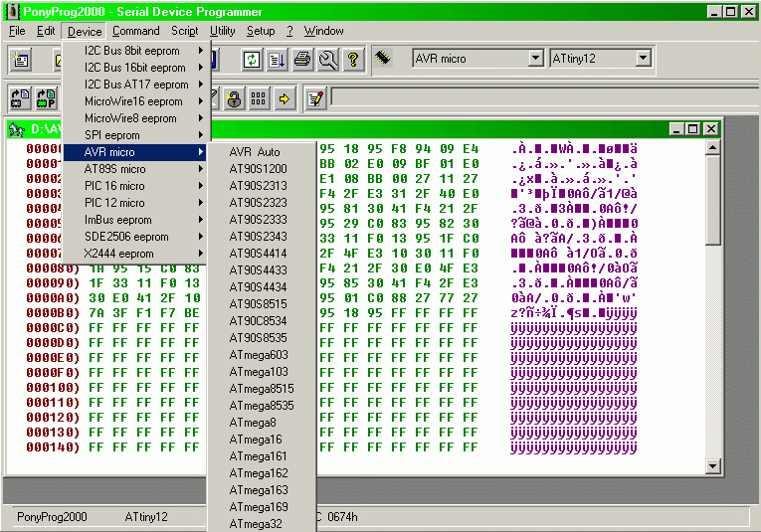Select ATmega169 device
The image size is (761, 532).
(x=262, y=507)
